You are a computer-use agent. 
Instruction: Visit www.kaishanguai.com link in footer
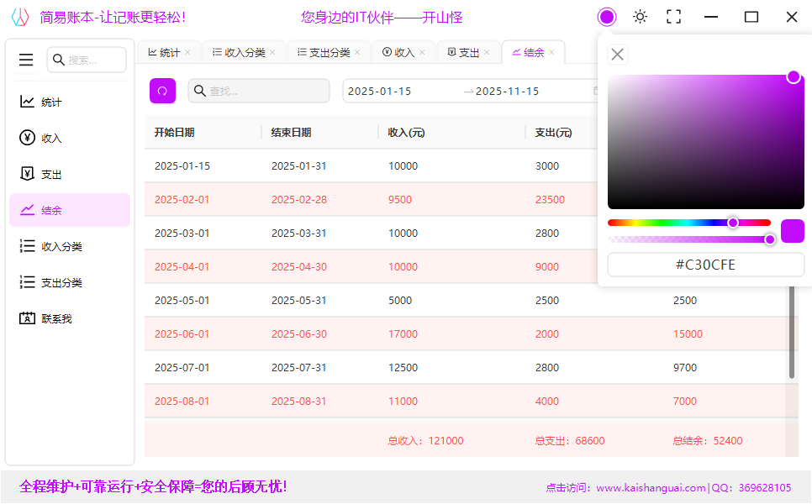[x=651, y=487]
